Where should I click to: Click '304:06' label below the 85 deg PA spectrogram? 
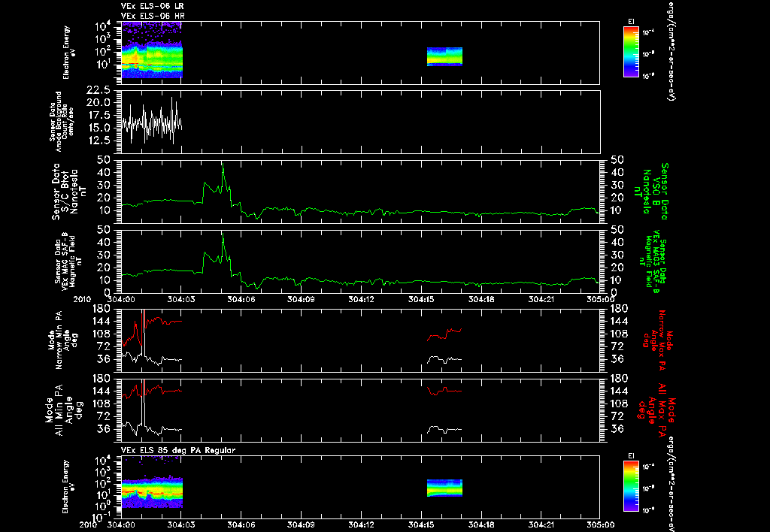click(x=241, y=524)
